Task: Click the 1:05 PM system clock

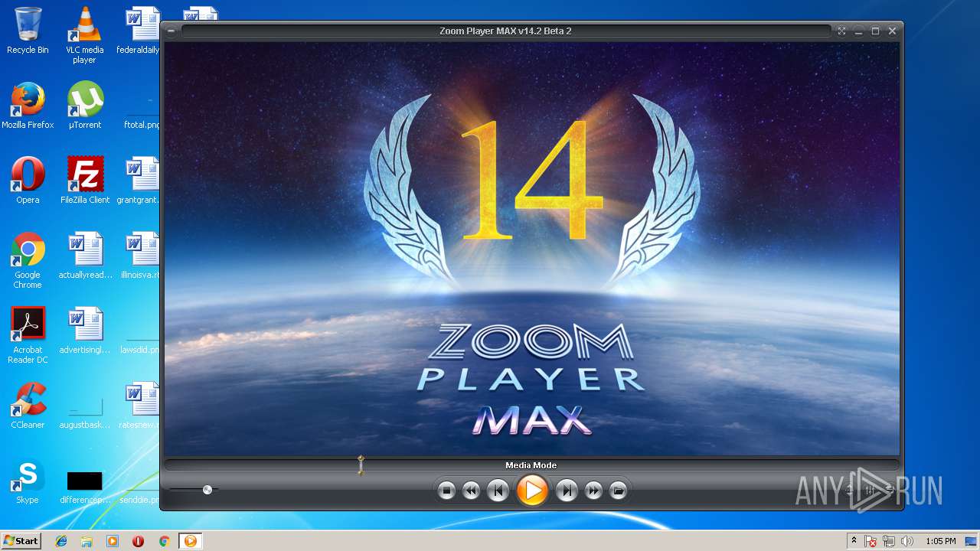Action: pyautogui.click(x=940, y=541)
